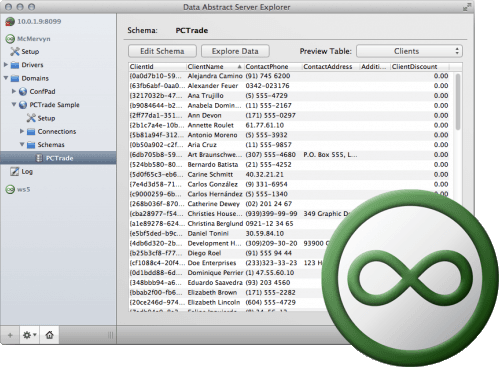Click the PCTrade schema document icon
This screenshot has height=367, width=499.
[x=39, y=158]
